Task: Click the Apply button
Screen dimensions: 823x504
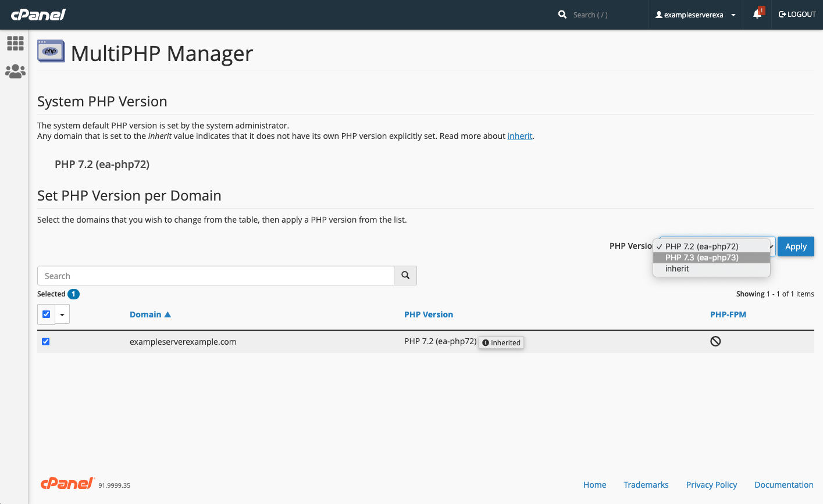Action: point(796,246)
